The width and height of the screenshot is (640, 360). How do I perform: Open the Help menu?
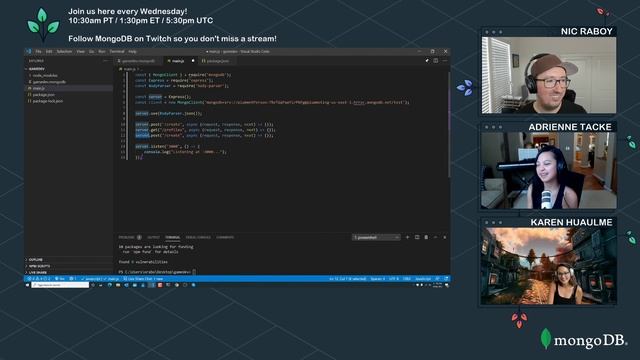132,51
